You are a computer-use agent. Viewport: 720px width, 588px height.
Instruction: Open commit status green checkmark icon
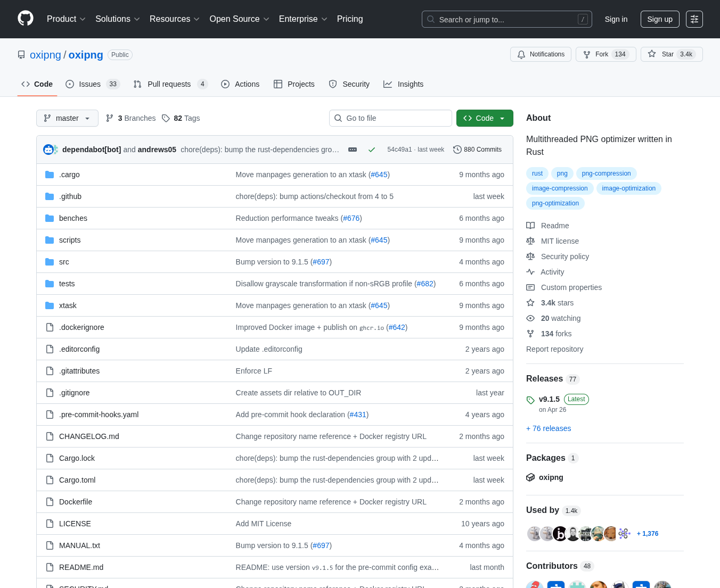(x=372, y=150)
